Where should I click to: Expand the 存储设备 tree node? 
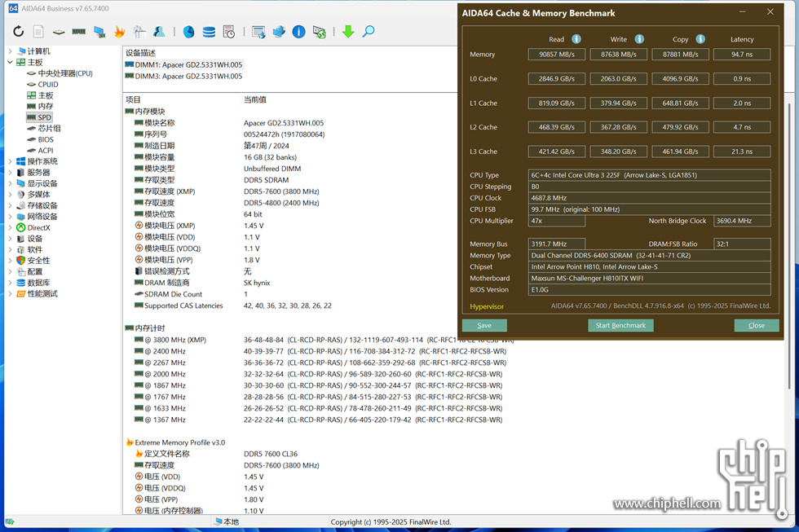tap(10, 205)
